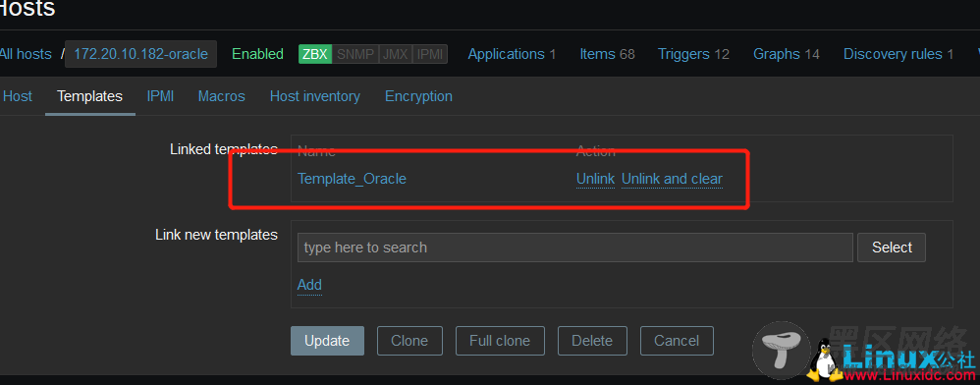Switch to the Encryption tab
Viewport: 980px width, 385px height.
tap(418, 96)
